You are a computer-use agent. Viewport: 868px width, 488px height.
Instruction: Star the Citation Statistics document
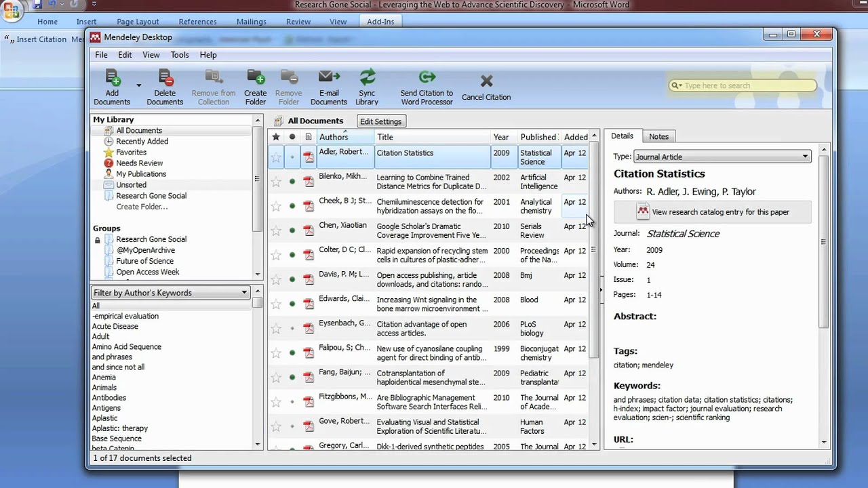pos(275,157)
